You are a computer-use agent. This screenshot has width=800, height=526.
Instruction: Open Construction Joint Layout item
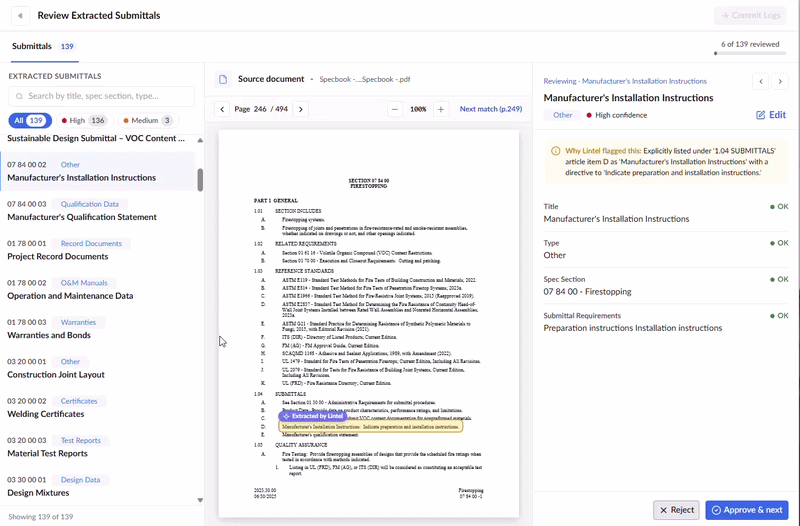pos(98,368)
